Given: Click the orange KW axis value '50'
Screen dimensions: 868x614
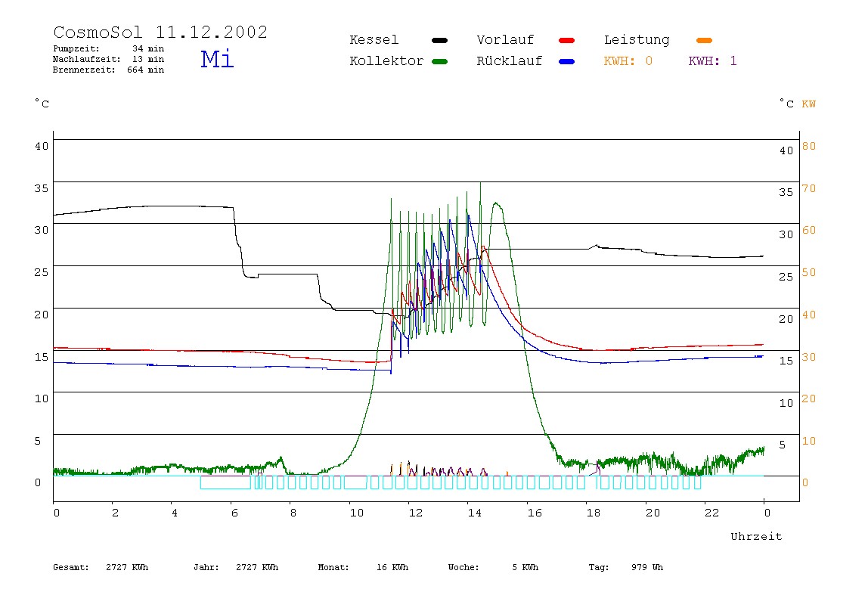Looking at the screenshot, I should [809, 272].
